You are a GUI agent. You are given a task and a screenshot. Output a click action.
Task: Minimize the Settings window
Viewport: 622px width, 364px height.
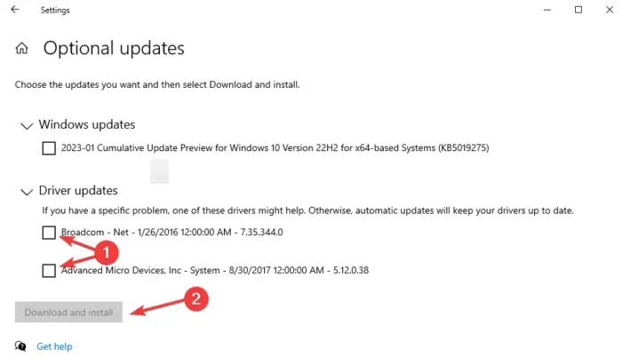pyautogui.click(x=547, y=10)
